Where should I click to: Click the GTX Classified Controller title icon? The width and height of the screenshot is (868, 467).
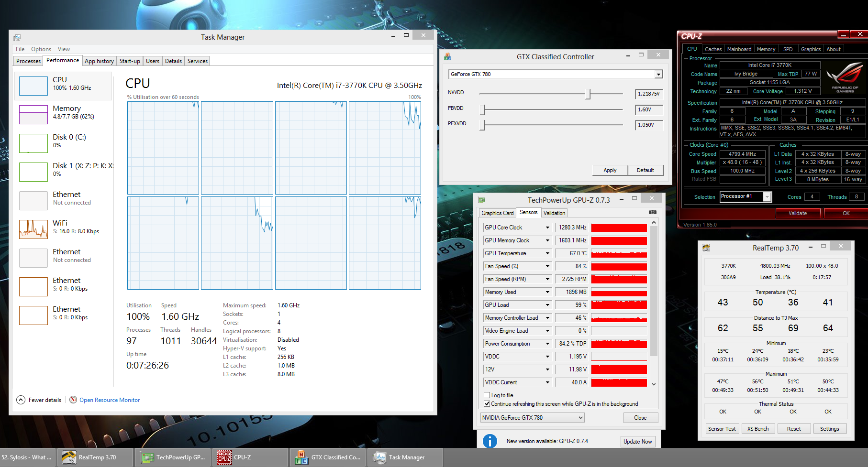[x=448, y=57]
